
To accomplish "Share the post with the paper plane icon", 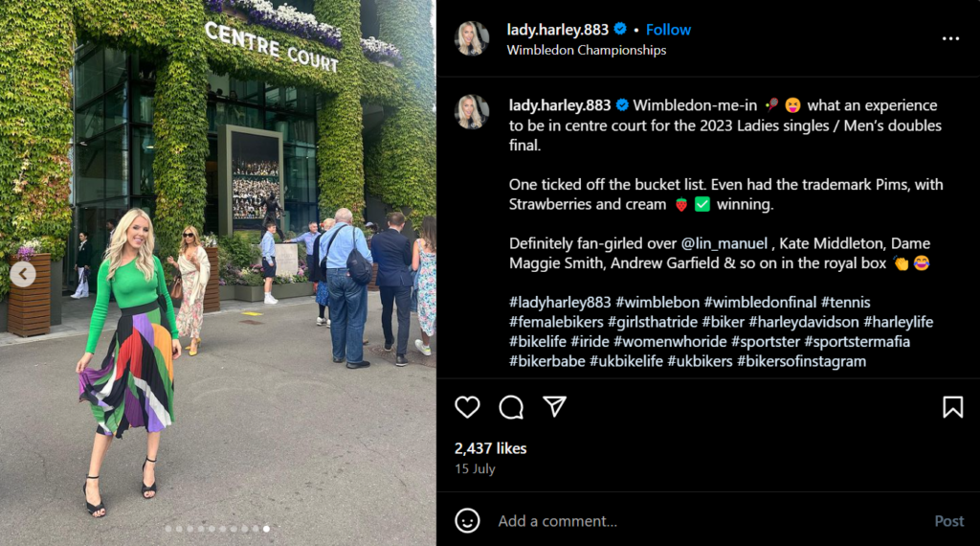I will point(554,406).
